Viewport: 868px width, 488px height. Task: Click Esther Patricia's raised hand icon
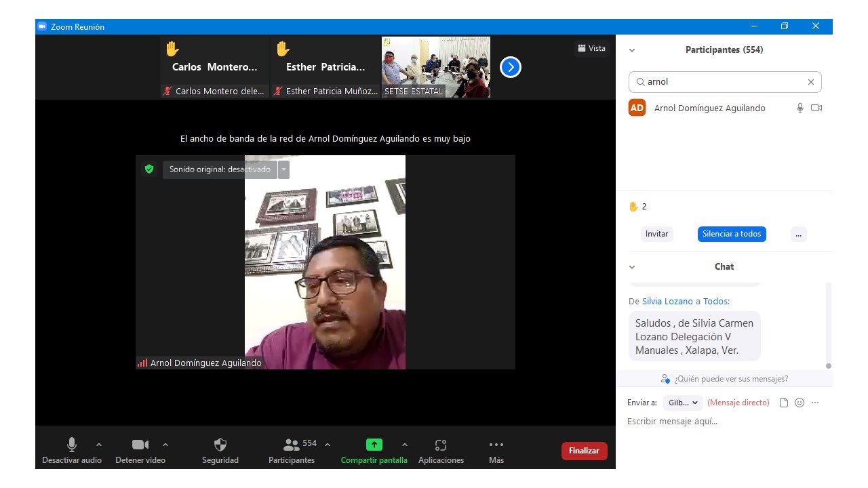click(x=283, y=49)
